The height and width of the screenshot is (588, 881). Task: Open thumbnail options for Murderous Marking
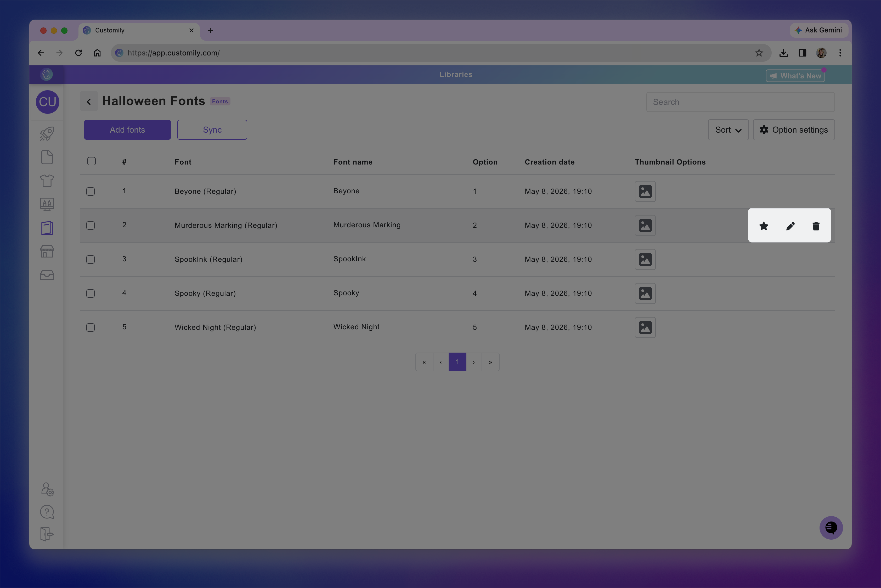(x=645, y=225)
